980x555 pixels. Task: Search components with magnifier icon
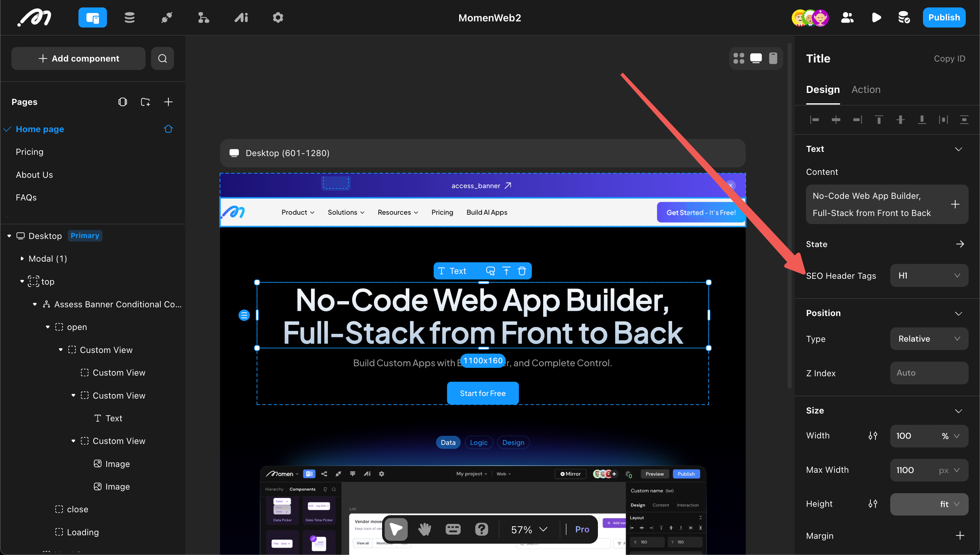point(162,58)
